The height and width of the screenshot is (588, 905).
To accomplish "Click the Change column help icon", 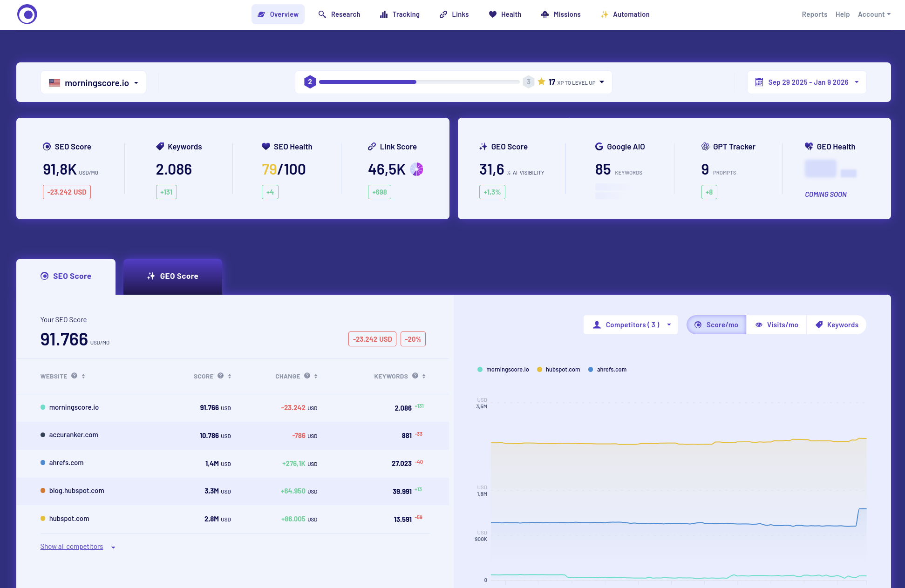I will (307, 376).
